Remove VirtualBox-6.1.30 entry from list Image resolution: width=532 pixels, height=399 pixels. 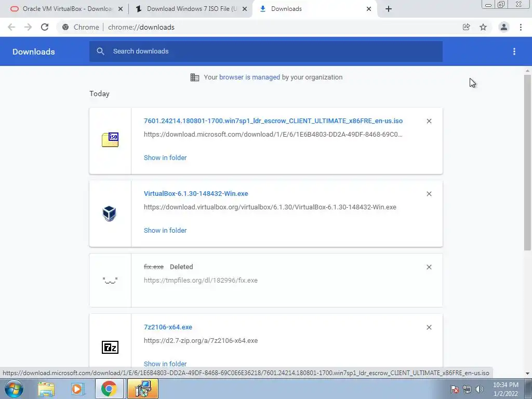point(429,194)
